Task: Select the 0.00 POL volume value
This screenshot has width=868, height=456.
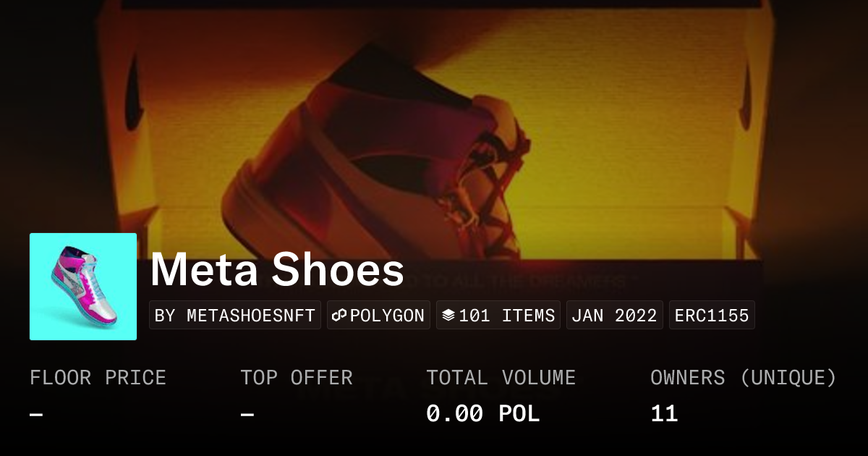Action: click(482, 414)
